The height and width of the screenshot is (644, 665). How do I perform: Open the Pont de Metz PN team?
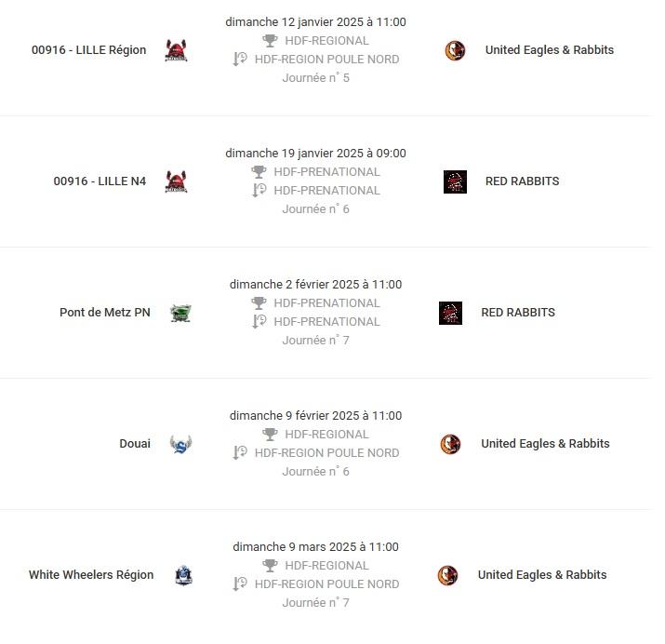[x=105, y=313]
